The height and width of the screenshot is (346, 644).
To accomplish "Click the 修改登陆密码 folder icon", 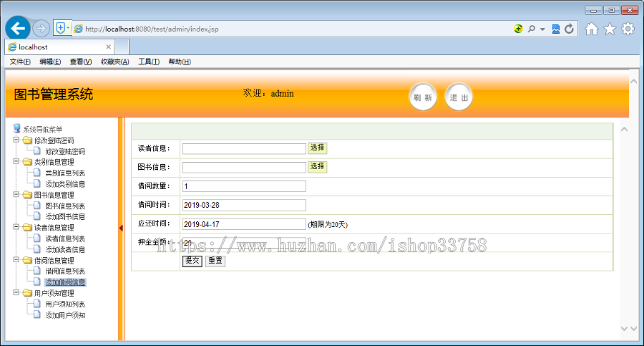I will (x=27, y=140).
